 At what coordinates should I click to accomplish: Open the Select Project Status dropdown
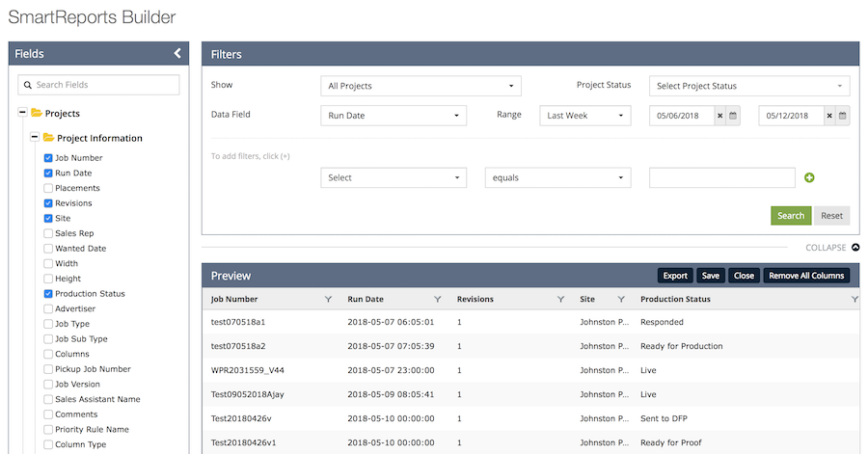pyautogui.click(x=749, y=86)
